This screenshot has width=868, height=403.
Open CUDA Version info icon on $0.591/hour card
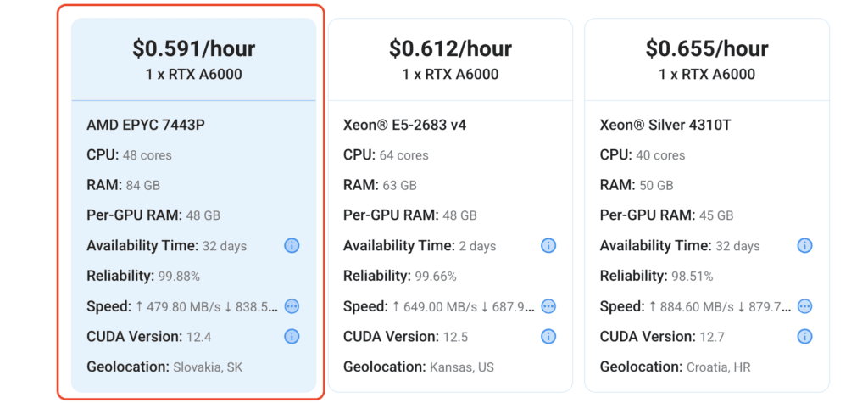coord(292,337)
